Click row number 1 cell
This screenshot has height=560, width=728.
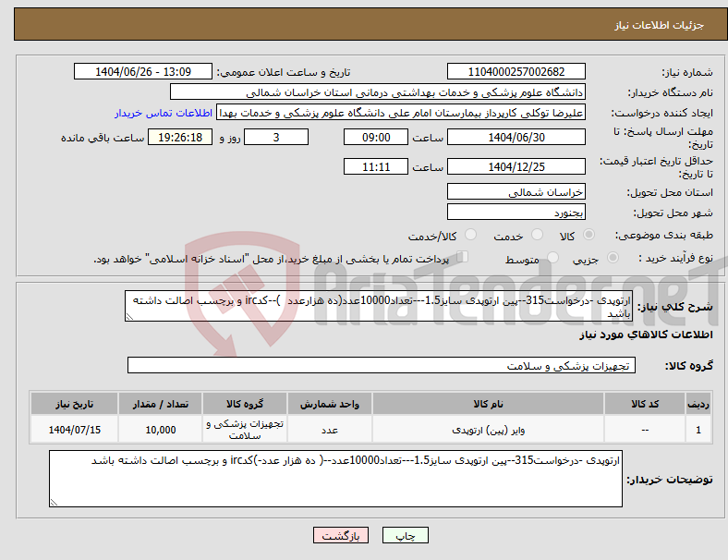click(698, 430)
